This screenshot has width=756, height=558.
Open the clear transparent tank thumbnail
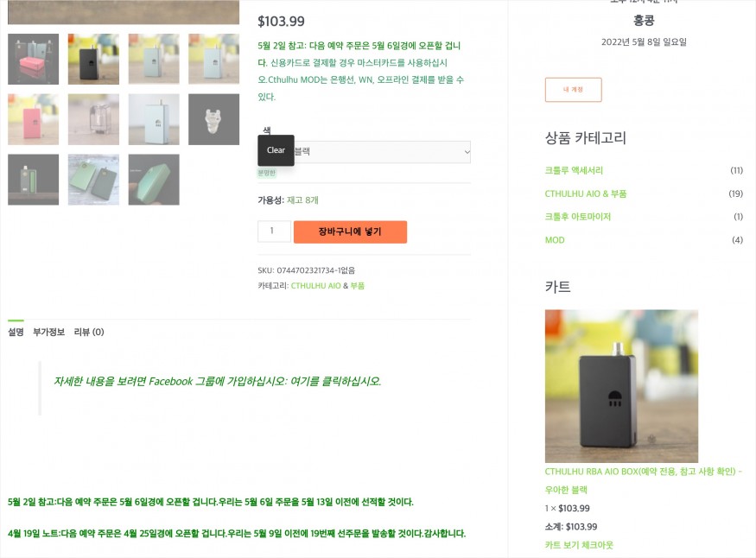click(x=93, y=119)
